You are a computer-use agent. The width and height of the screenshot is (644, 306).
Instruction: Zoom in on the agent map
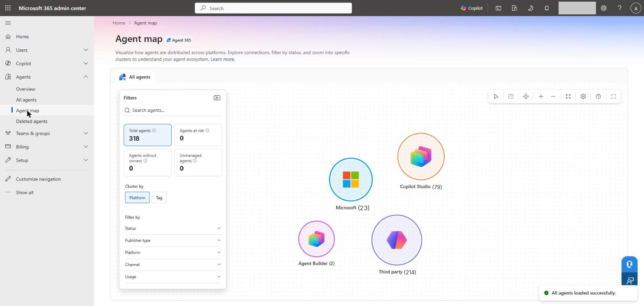pyautogui.click(x=541, y=96)
